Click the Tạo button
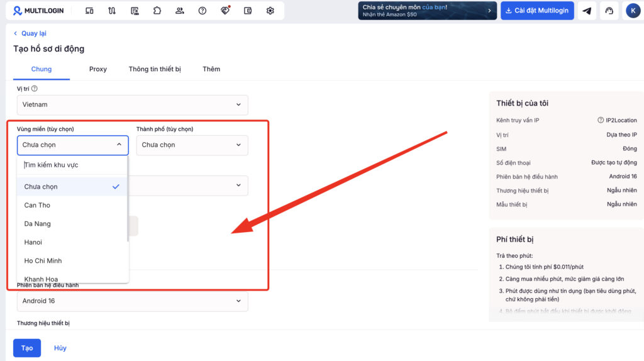 click(x=27, y=348)
